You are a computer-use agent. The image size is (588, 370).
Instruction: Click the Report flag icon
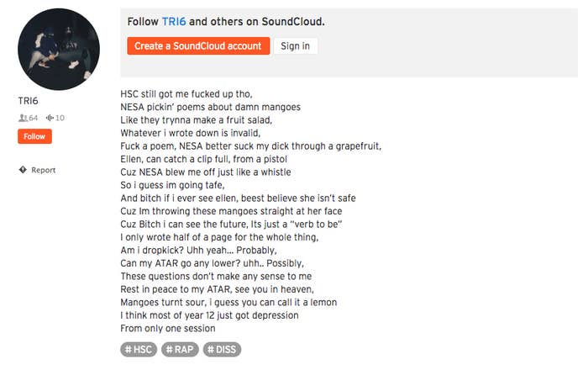pos(23,170)
